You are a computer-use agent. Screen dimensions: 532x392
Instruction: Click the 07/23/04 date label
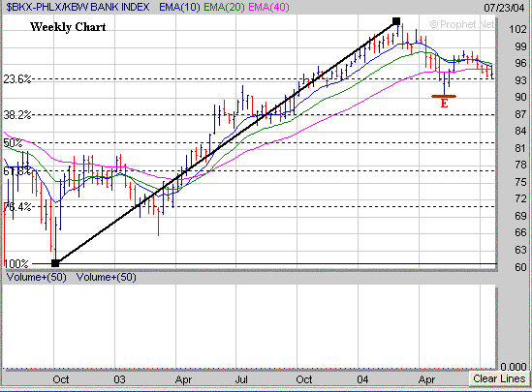[x=504, y=8]
